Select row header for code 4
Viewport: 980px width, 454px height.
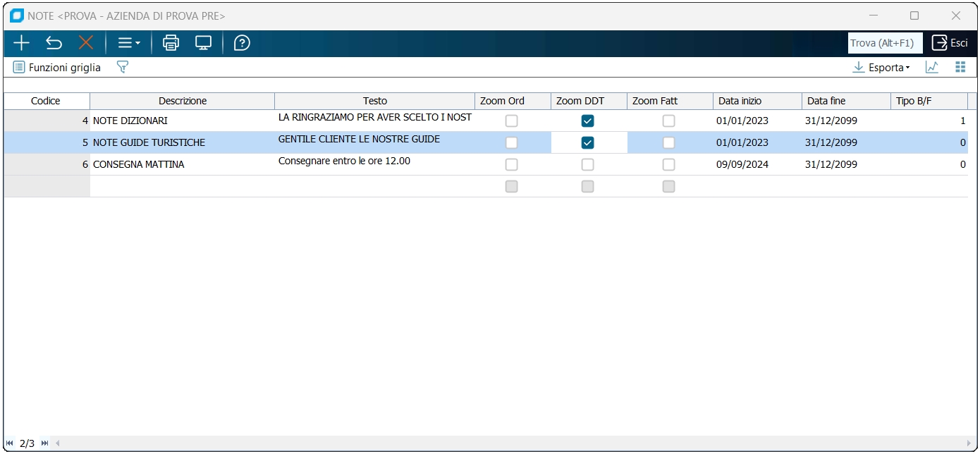point(47,121)
